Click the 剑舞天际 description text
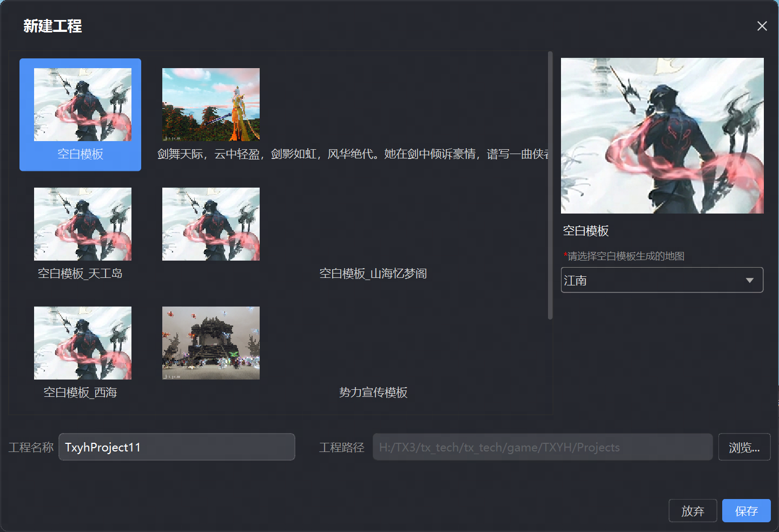Image resolution: width=779 pixels, height=532 pixels. click(x=353, y=154)
